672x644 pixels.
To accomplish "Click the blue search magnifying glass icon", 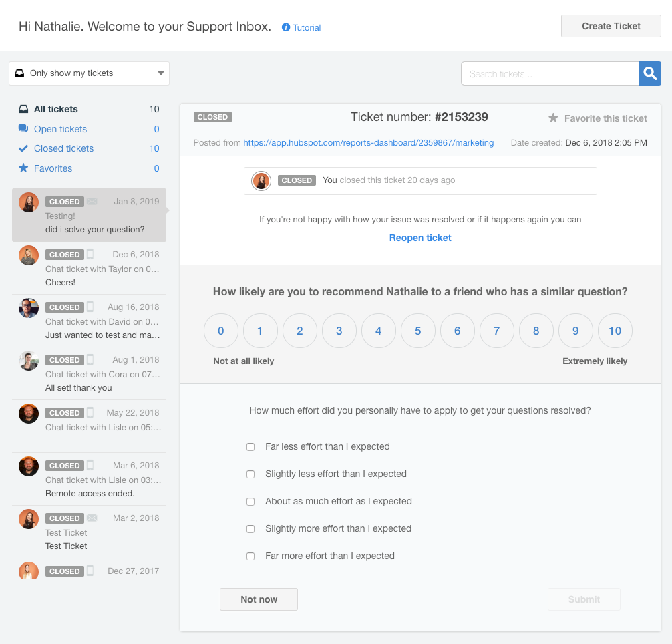I will coord(649,73).
